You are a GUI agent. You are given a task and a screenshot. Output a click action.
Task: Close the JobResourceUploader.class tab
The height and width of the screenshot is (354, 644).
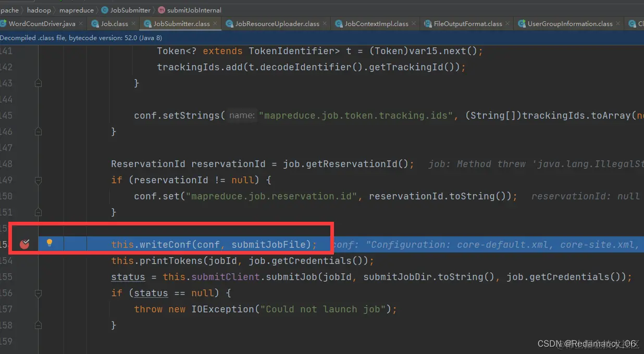[326, 24]
